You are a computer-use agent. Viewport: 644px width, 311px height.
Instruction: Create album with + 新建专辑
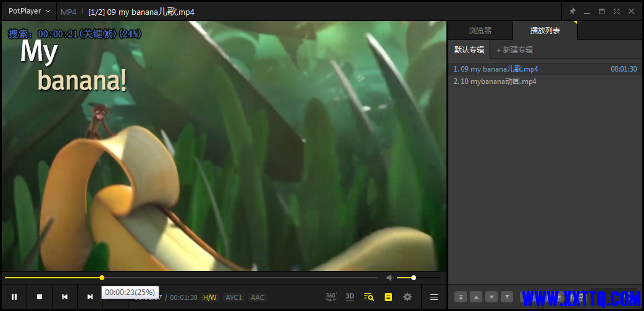pyautogui.click(x=514, y=50)
